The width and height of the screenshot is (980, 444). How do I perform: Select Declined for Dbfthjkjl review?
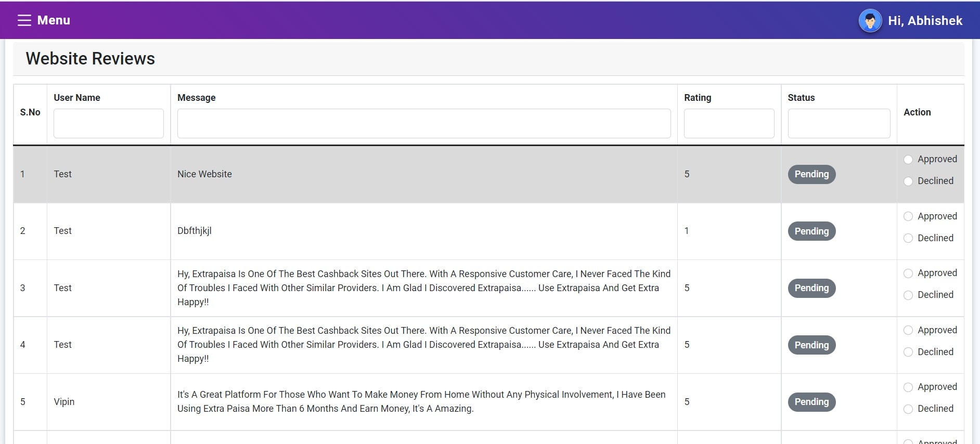(x=908, y=238)
